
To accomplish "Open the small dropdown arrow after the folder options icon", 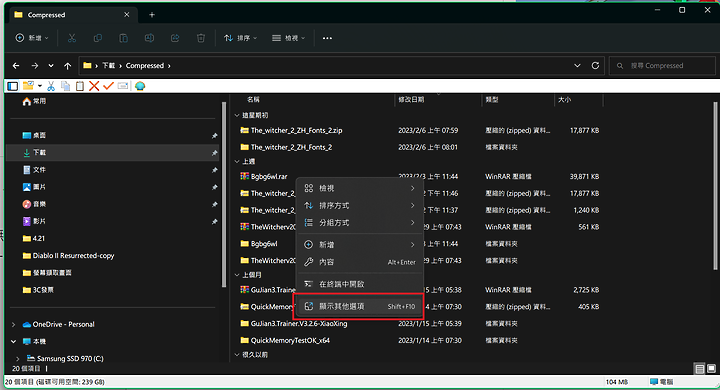I will (x=40, y=86).
